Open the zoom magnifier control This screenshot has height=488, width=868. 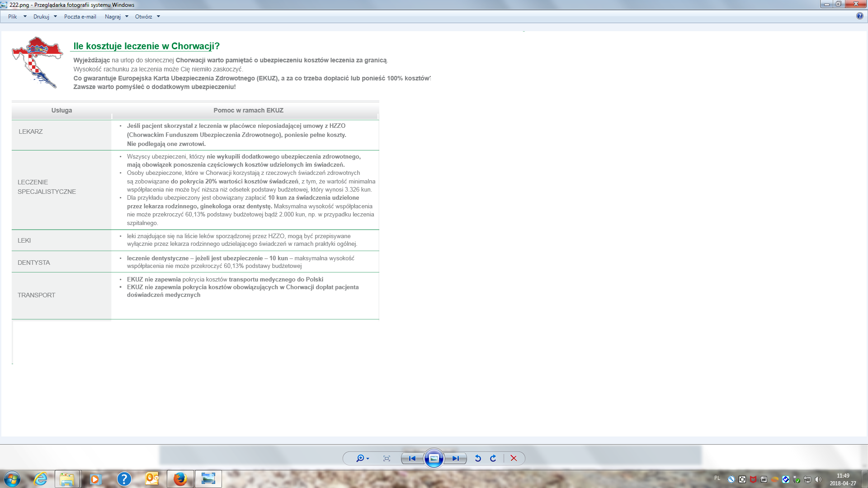[360, 458]
